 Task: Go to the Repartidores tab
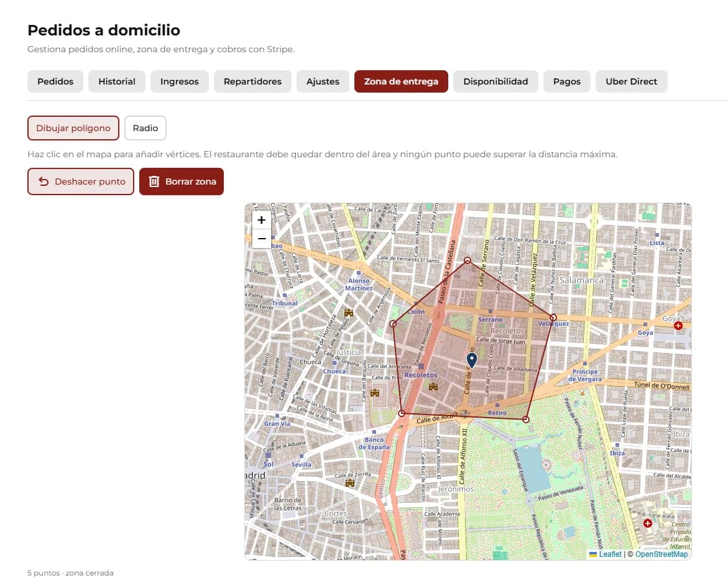coord(252,81)
